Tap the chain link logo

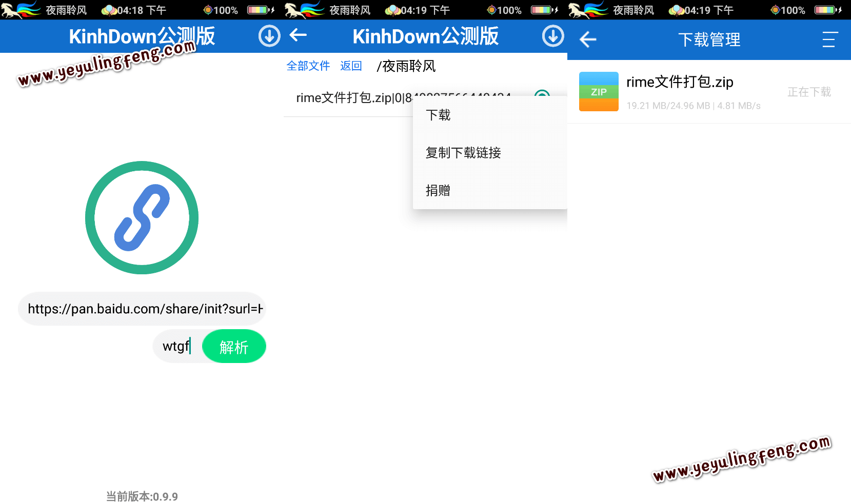coord(142,217)
